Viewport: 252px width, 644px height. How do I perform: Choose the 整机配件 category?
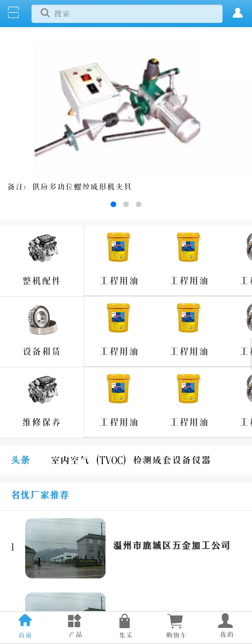click(x=42, y=261)
